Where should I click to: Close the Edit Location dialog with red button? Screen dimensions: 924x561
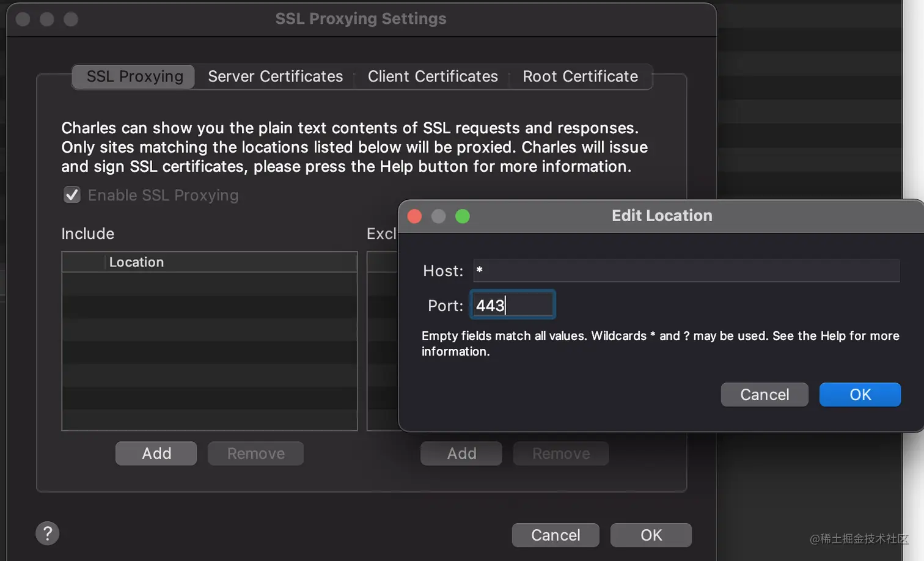(x=415, y=216)
